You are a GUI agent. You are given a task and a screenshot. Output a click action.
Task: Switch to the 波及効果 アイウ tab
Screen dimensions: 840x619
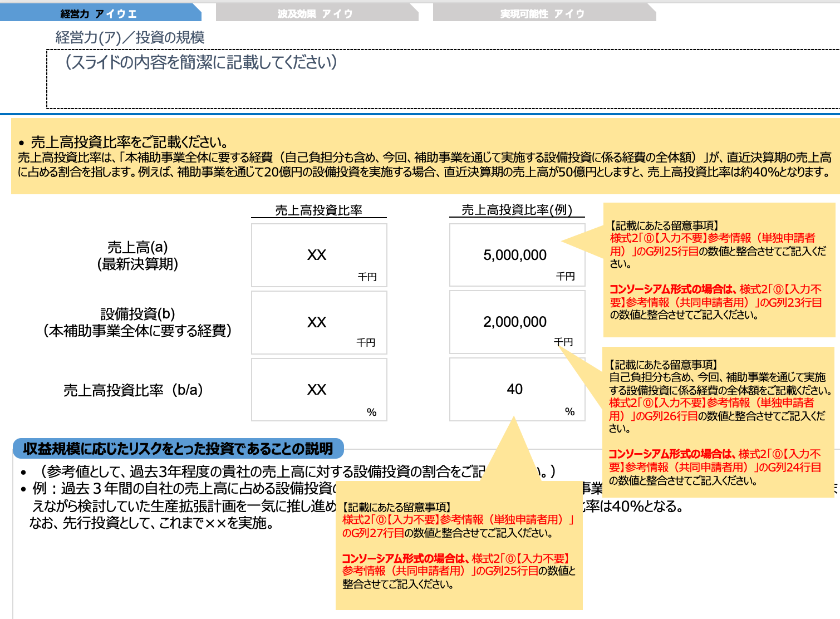(313, 12)
